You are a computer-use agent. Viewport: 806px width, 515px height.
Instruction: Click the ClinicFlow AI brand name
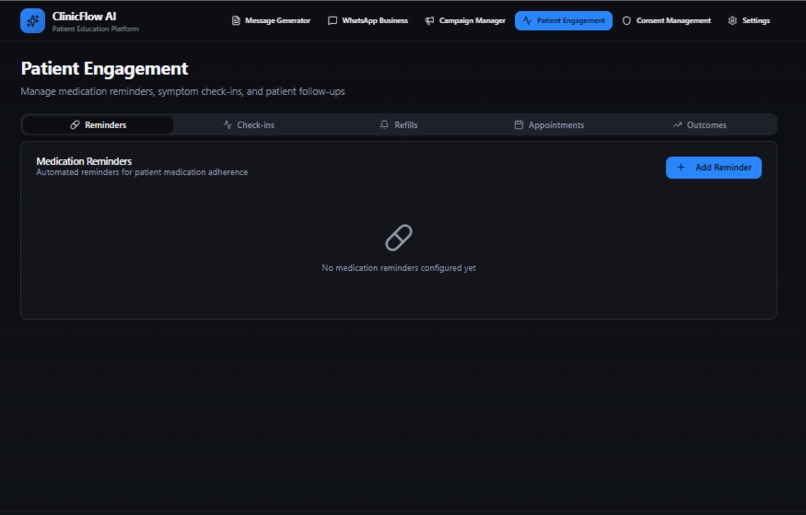(x=84, y=16)
